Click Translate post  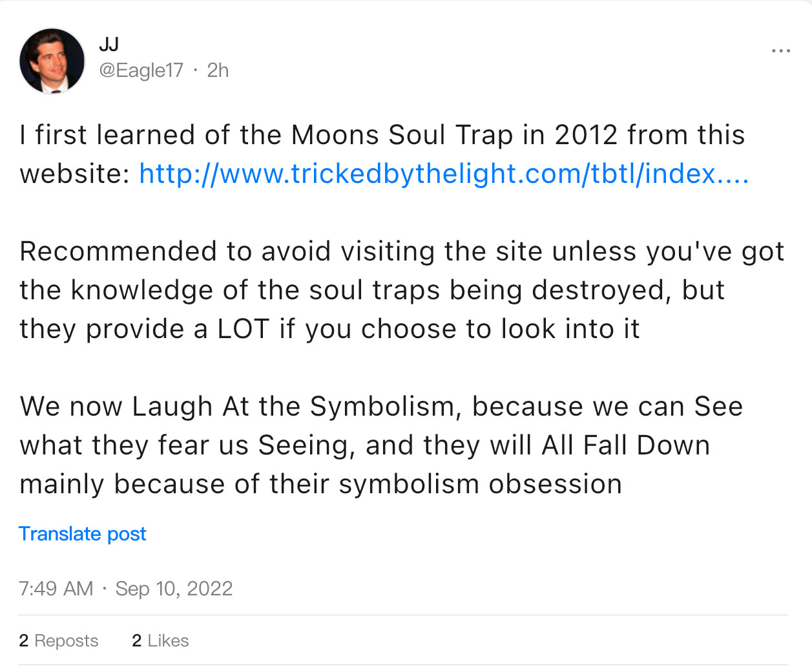83,533
